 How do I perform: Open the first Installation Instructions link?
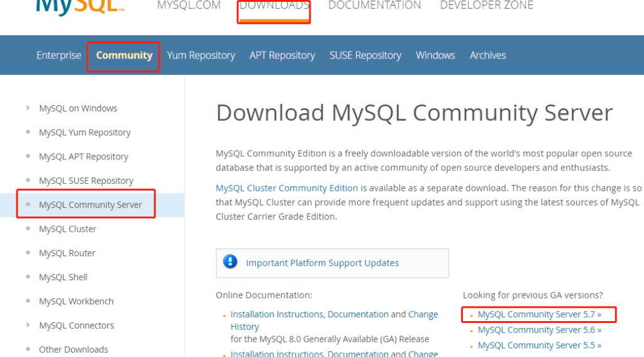277,314
